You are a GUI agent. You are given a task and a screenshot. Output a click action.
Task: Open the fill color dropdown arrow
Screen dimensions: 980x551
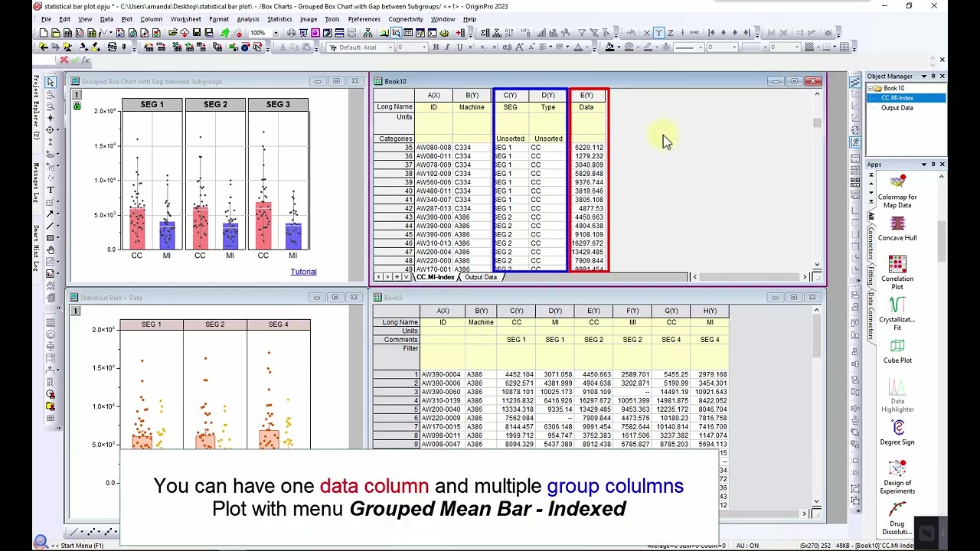point(619,47)
